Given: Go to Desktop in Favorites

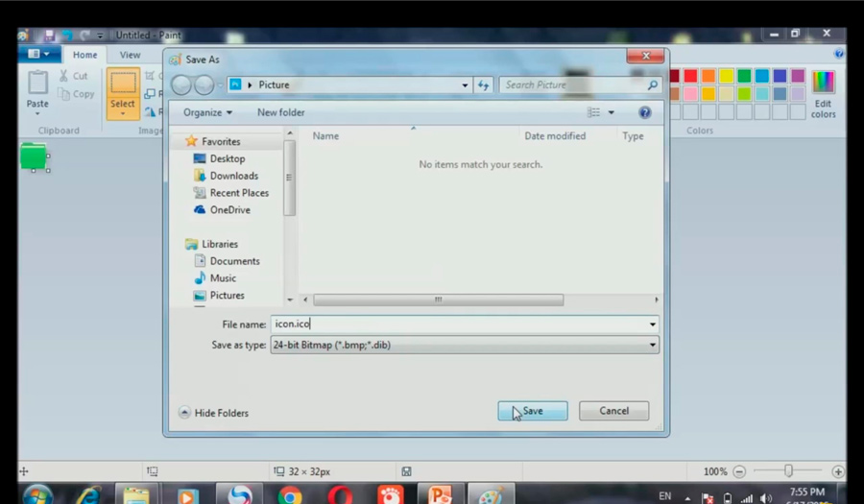Looking at the screenshot, I should tap(219, 158).
